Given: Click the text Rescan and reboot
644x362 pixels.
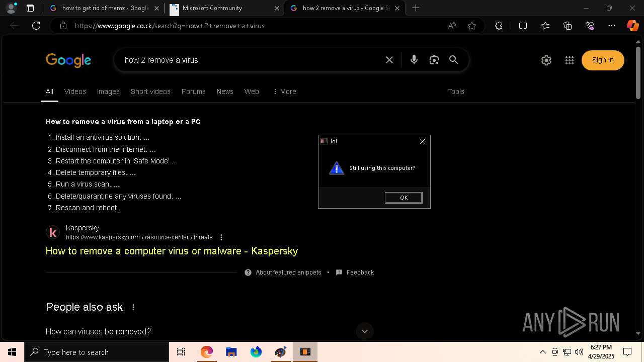Looking at the screenshot, I should pos(87,208).
